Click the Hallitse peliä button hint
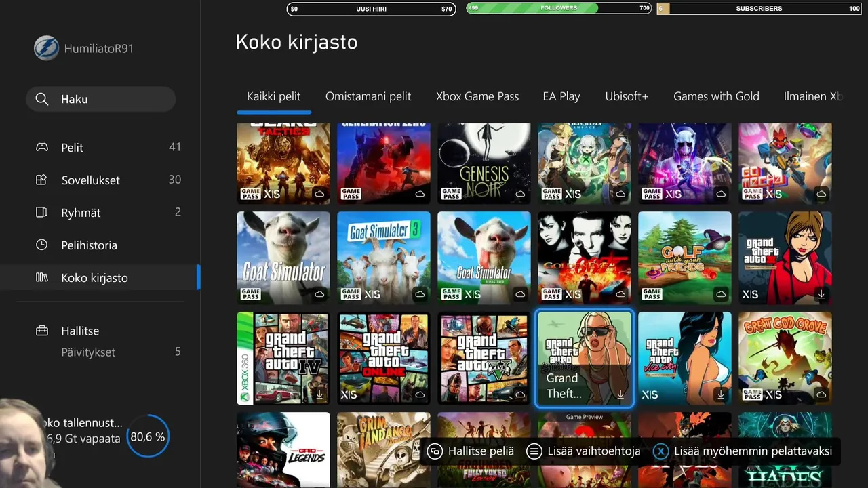Image resolution: width=868 pixels, height=488 pixels. [471, 451]
